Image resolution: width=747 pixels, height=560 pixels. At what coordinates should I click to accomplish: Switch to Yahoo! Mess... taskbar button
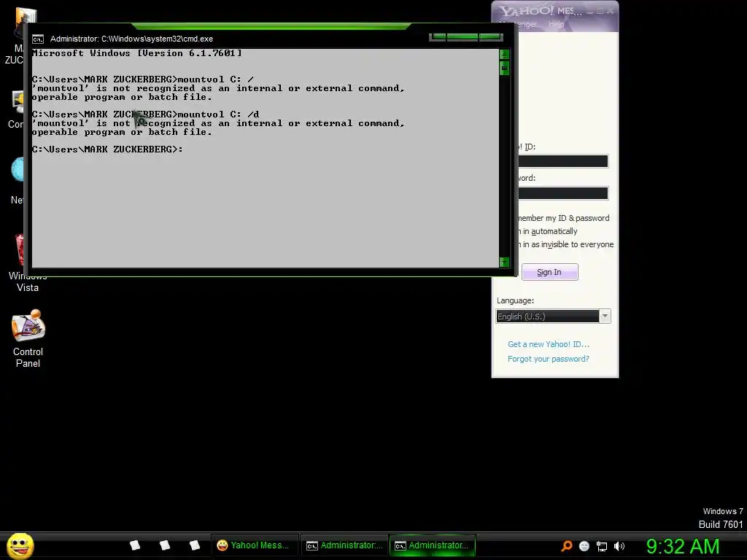click(x=255, y=545)
